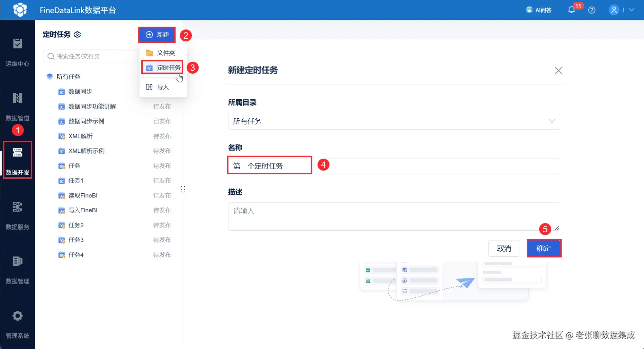This screenshot has width=644, height=349.
Task: Open the XML解析 task
Action: coord(81,136)
